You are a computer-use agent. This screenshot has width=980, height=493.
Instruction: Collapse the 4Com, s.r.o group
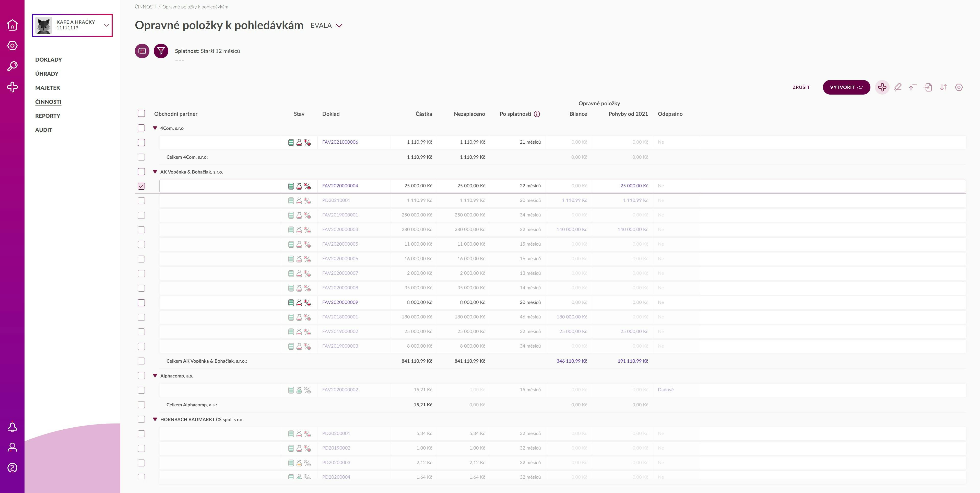pos(155,128)
